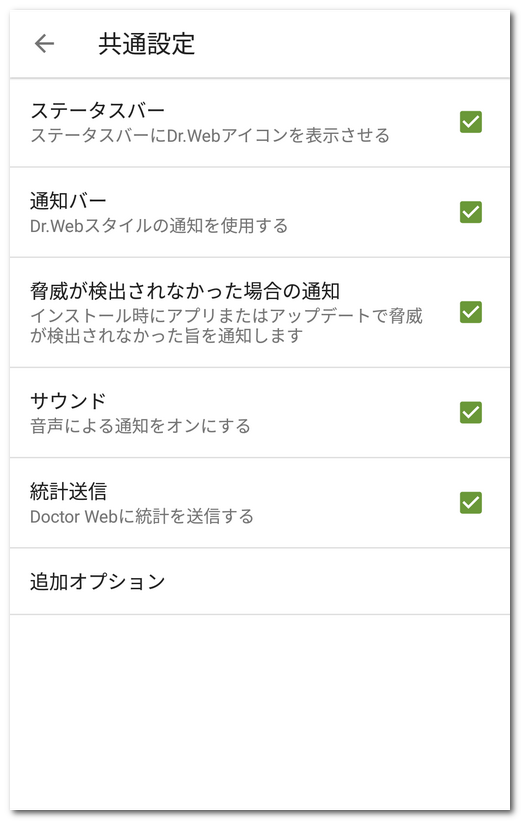
Task: Go back using the arrow icon
Action: (x=45, y=43)
